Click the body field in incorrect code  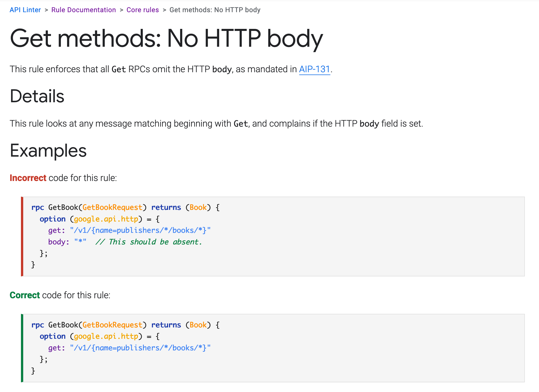pyautogui.click(x=58, y=242)
